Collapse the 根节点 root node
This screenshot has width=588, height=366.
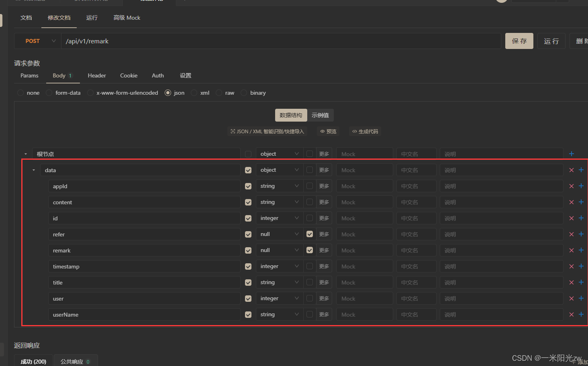(26, 154)
